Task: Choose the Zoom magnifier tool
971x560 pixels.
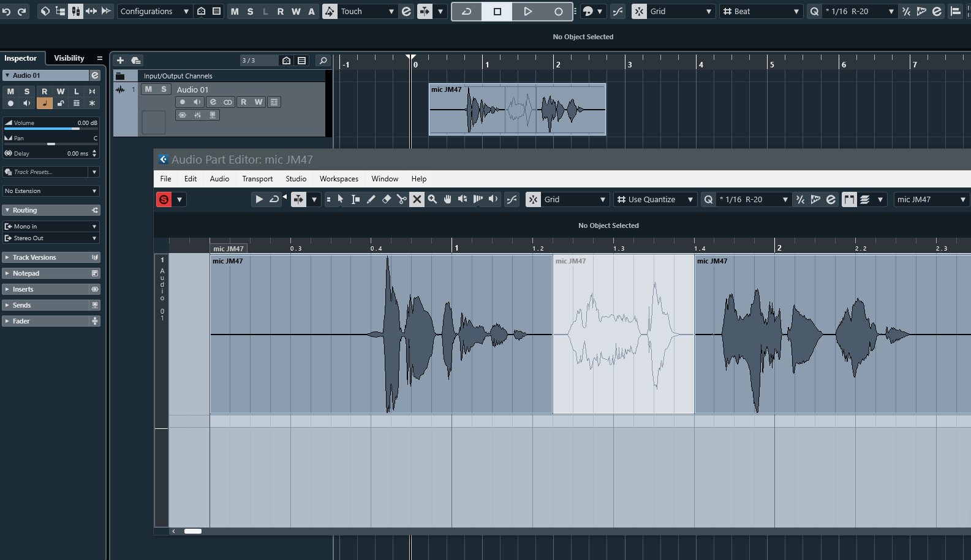Action: click(433, 199)
